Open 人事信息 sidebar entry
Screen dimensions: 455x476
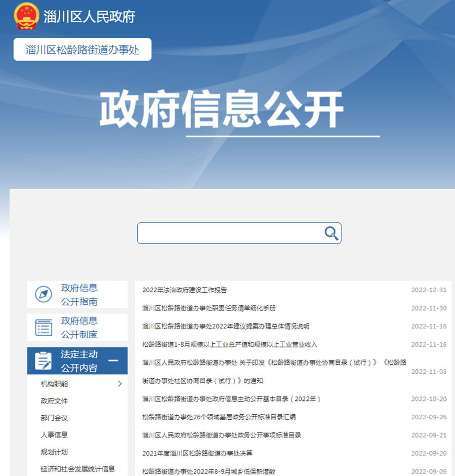pyautogui.click(x=54, y=435)
